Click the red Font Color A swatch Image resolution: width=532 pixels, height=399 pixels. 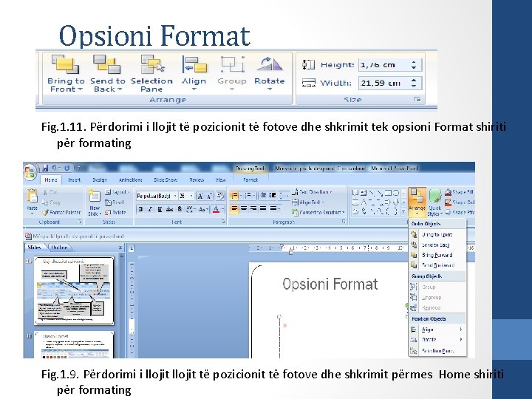point(216,209)
